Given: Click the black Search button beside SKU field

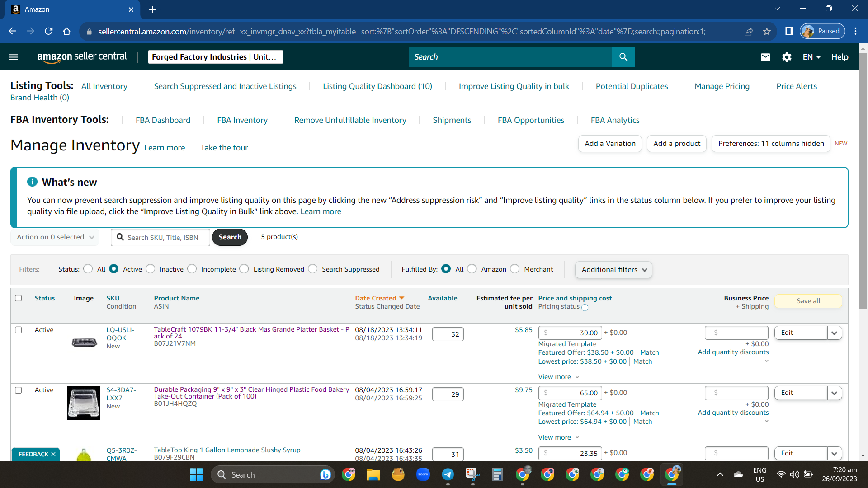Looking at the screenshot, I should (230, 237).
